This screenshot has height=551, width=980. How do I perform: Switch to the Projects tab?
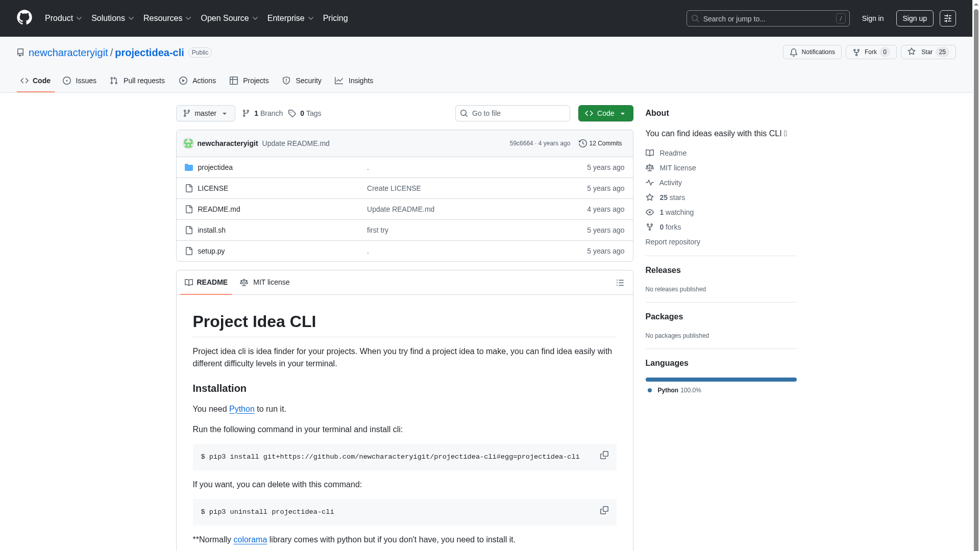[249, 81]
